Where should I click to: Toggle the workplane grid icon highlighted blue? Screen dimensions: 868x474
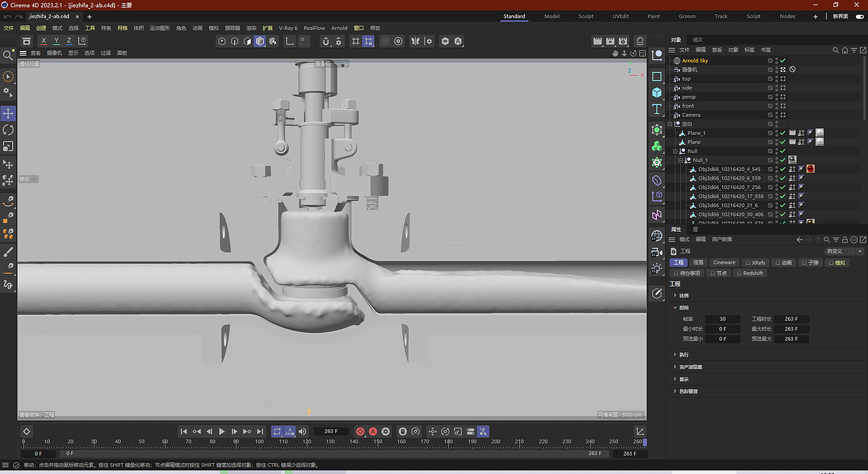pos(368,41)
